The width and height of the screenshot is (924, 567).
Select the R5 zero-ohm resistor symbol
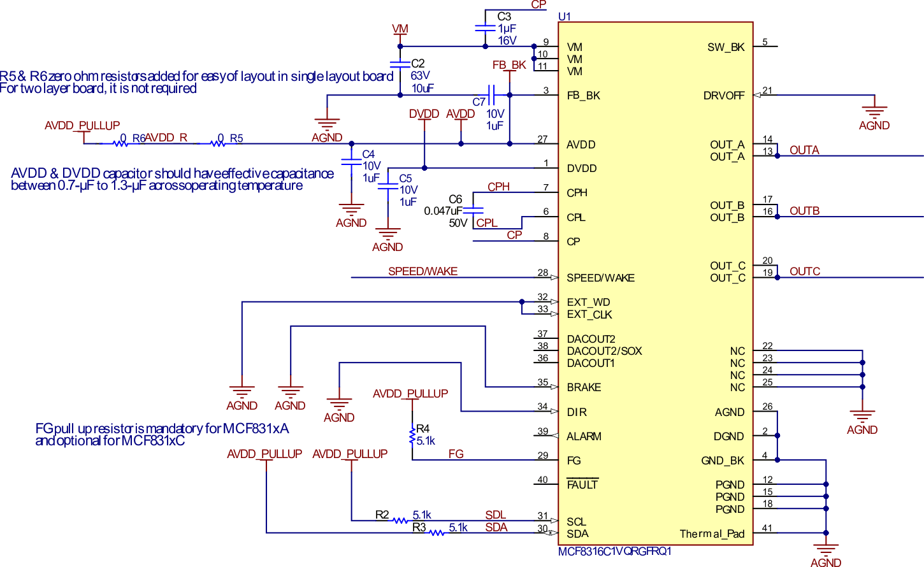[x=218, y=144]
